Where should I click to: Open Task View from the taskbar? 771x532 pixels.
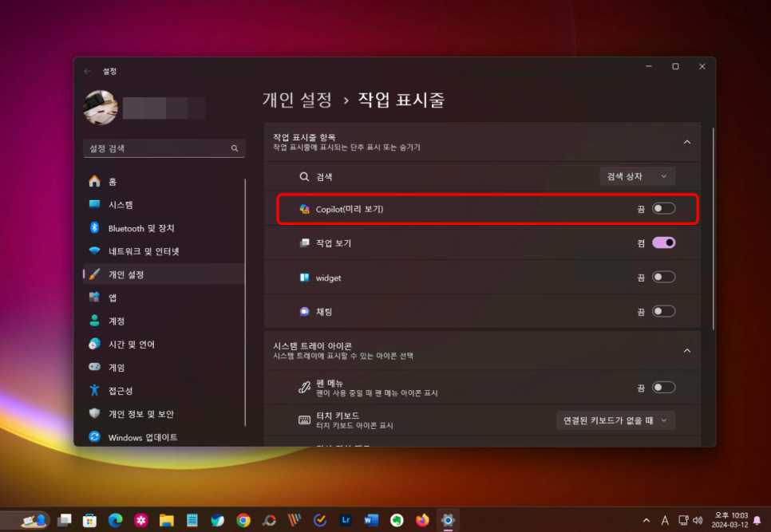coord(64,520)
